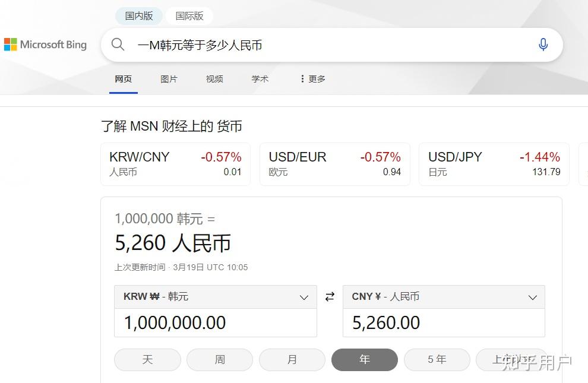
Task: Click the 5,260.00 CNY amount field
Action: (444, 322)
